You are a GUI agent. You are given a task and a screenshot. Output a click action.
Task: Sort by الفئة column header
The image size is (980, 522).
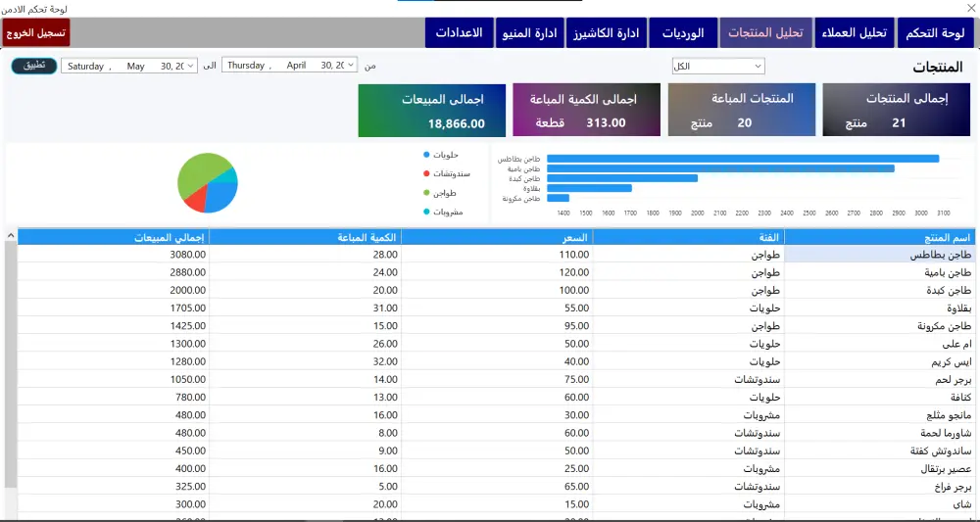(688, 237)
